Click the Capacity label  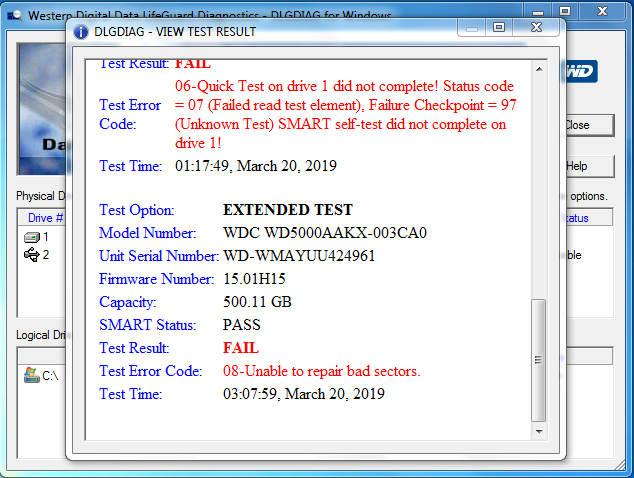coord(128,302)
